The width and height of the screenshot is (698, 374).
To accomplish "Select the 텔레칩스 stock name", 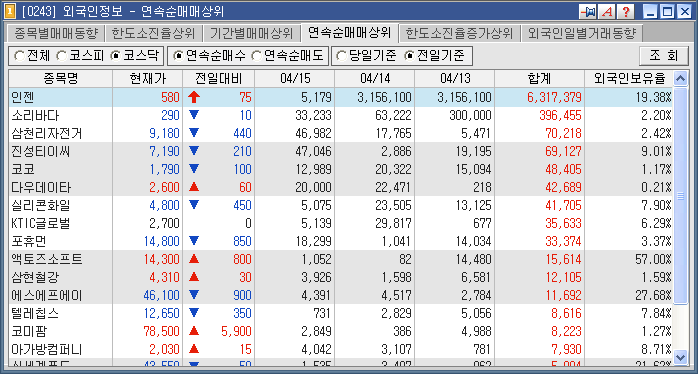I will click(35, 314).
